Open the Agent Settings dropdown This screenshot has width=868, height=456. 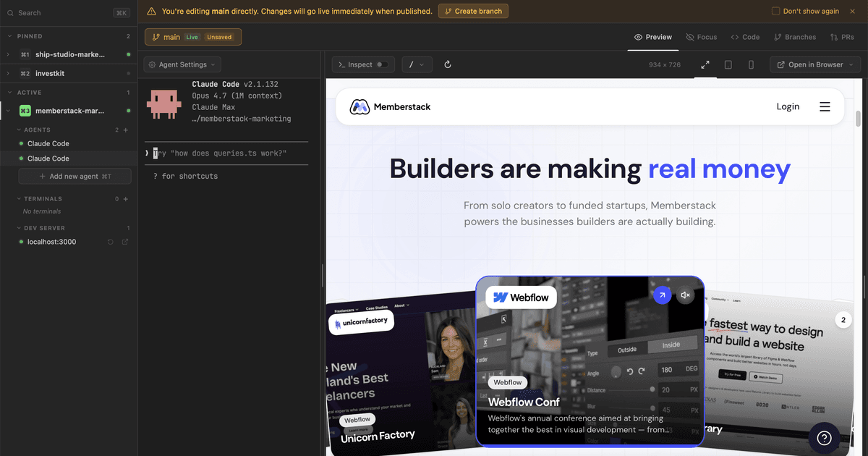(182, 64)
